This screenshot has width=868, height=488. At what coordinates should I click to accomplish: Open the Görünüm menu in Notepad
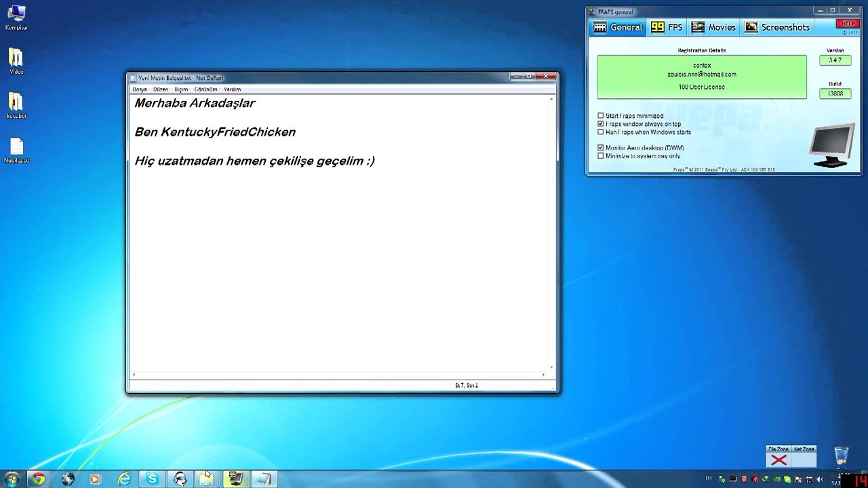tap(205, 89)
